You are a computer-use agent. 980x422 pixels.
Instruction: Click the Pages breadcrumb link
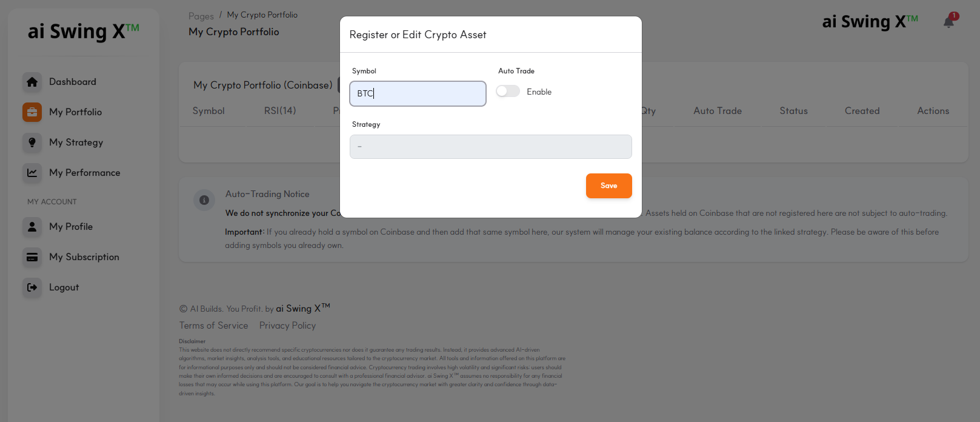click(x=201, y=16)
